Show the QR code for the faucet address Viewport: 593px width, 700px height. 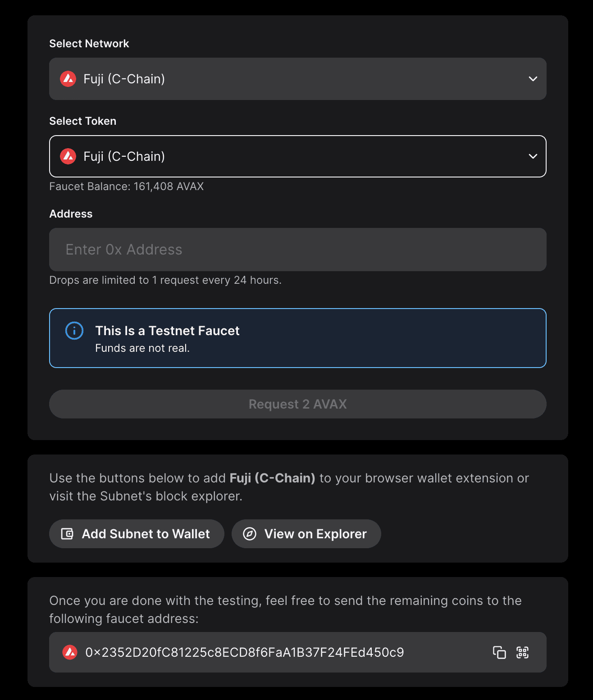(523, 652)
